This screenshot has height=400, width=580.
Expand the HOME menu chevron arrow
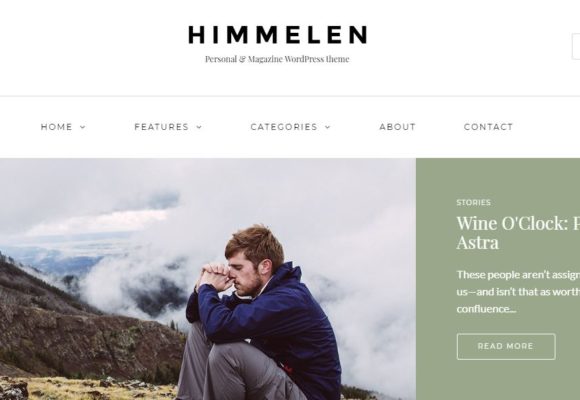pos(83,127)
